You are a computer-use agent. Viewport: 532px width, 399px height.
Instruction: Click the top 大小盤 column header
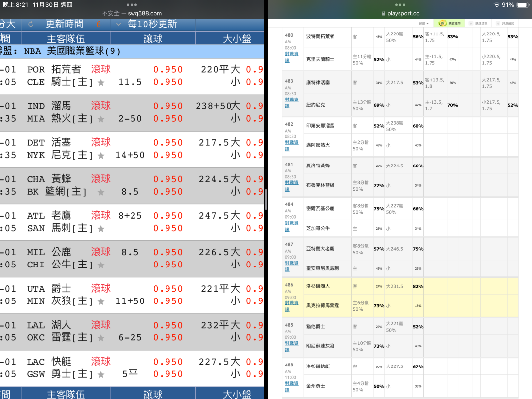230,39
